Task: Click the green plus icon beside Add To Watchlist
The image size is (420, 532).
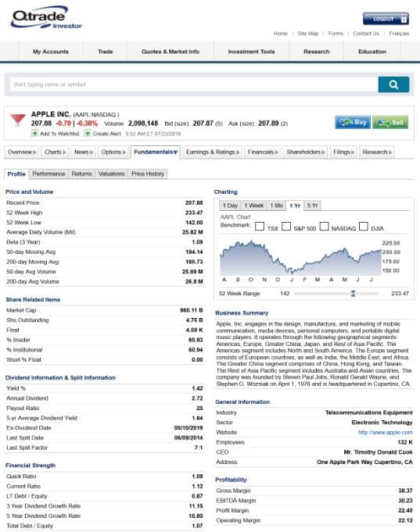Action: click(x=34, y=134)
